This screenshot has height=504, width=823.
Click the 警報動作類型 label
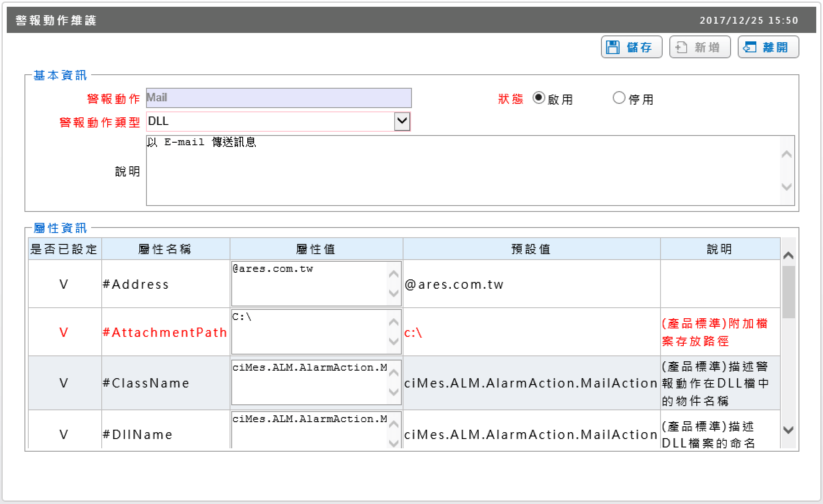pyautogui.click(x=100, y=122)
